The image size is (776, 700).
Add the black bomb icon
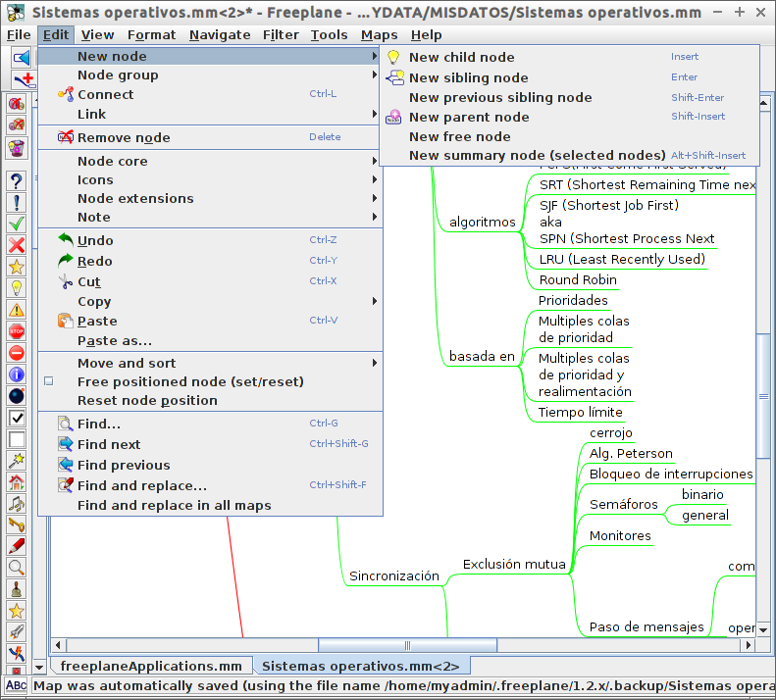pos(17,396)
